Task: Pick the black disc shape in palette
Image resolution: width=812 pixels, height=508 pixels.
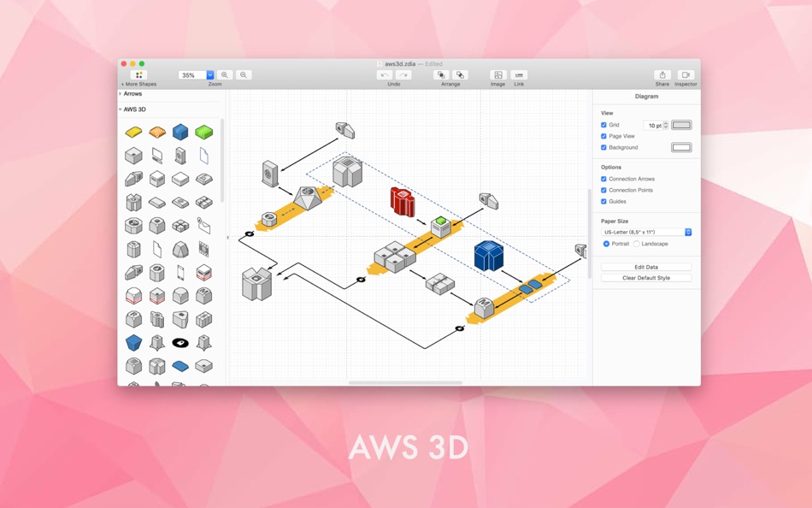Action: (x=180, y=342)
